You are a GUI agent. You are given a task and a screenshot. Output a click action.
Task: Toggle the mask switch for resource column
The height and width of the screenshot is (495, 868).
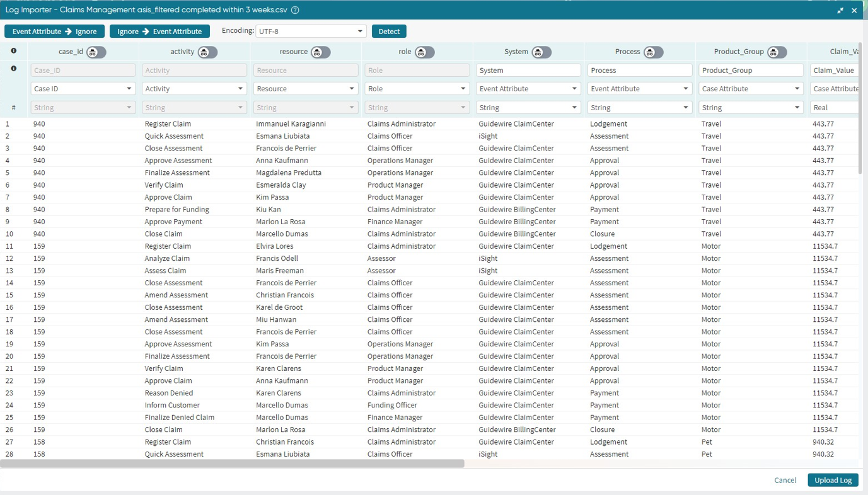coord(320,52)
